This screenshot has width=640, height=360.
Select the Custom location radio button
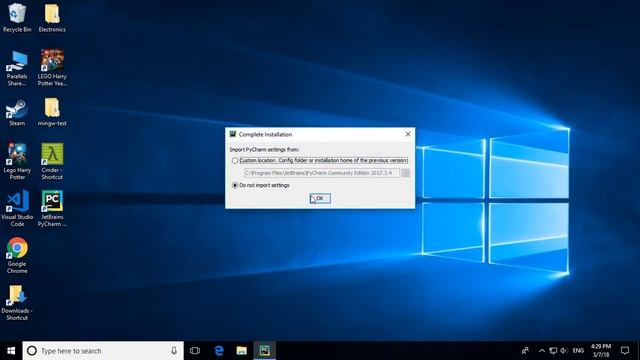(235, 161)
